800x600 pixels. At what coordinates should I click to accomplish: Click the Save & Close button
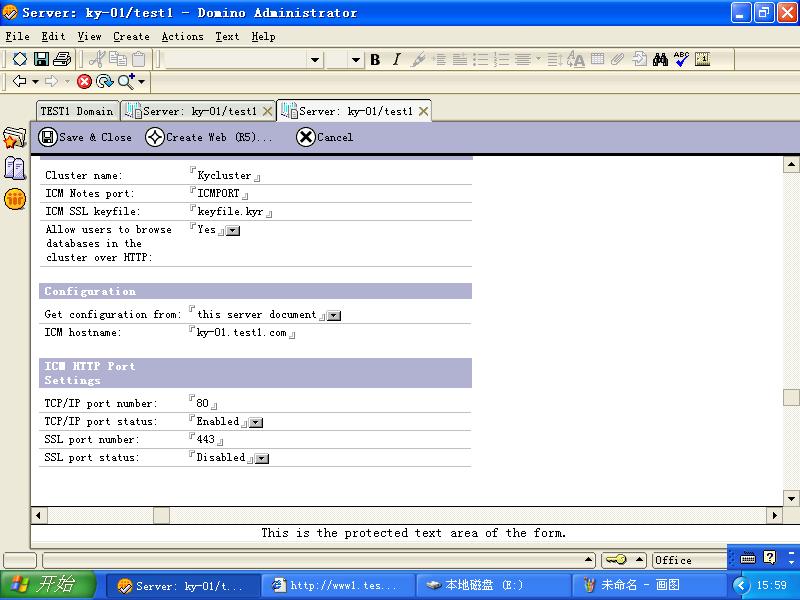(85, 137)
